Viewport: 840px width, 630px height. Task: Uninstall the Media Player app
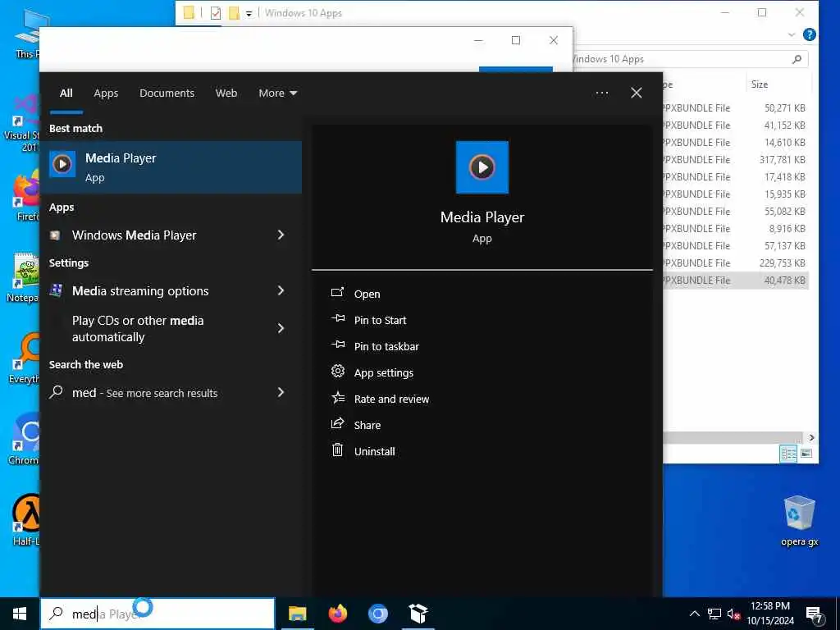coord(374,452)
